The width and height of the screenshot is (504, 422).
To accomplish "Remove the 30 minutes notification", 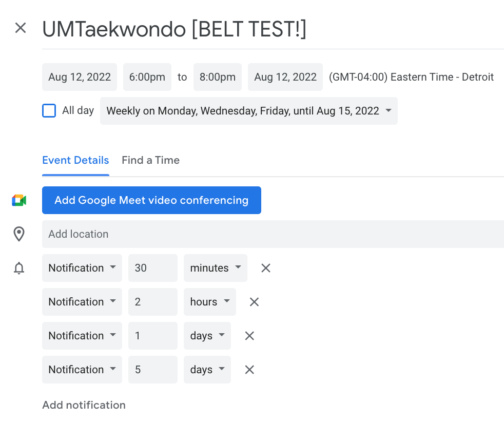I will [x=265, y=268].
